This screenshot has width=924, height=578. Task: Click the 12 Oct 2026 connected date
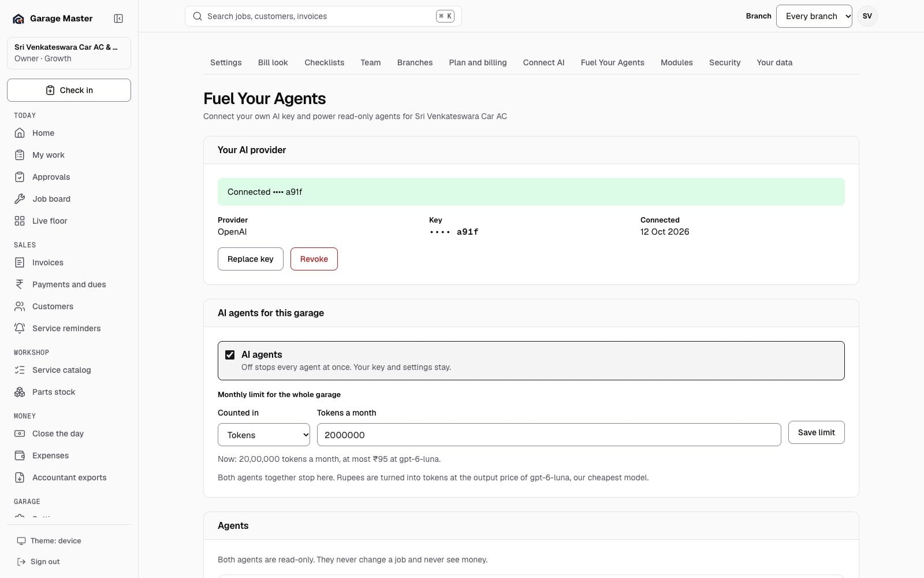coord(665,232)
